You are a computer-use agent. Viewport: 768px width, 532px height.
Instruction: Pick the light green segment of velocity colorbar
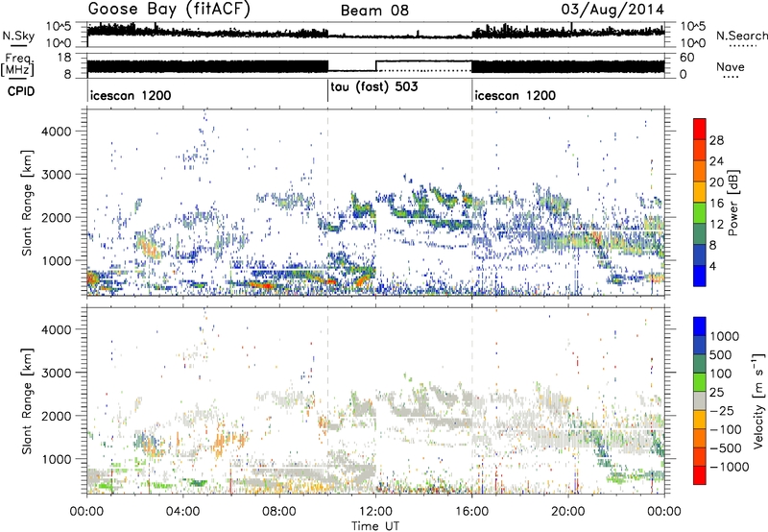(x=700, y=382)
